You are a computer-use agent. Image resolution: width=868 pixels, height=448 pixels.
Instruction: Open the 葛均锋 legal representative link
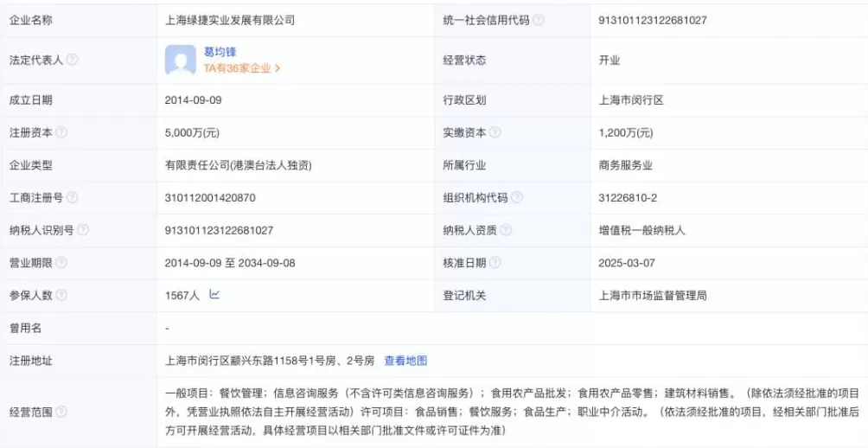pos(220,52)
